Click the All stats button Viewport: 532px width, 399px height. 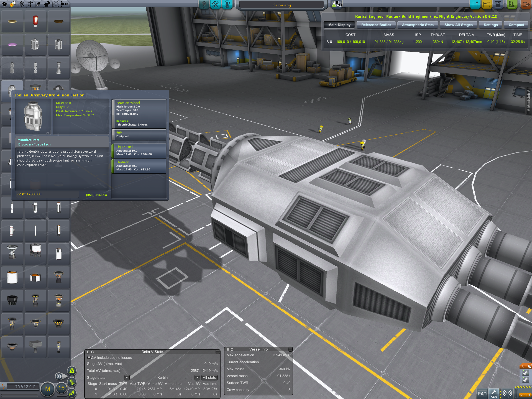(x=209, y=378)
